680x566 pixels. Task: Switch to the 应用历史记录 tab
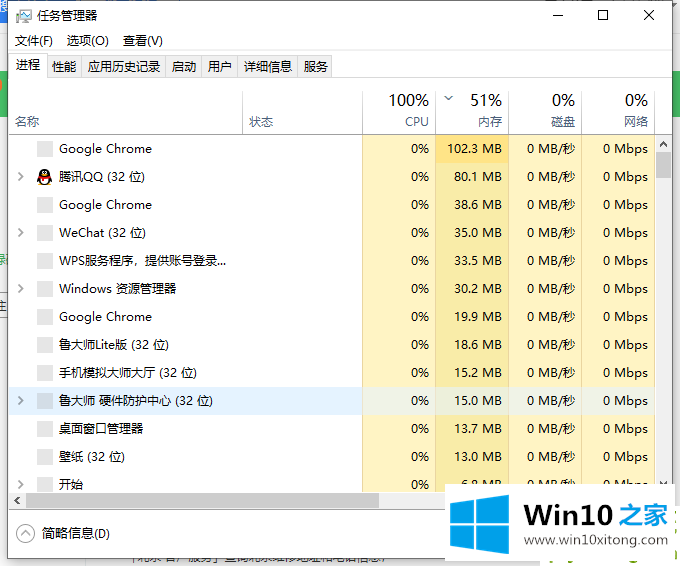(x=124, y=67)
